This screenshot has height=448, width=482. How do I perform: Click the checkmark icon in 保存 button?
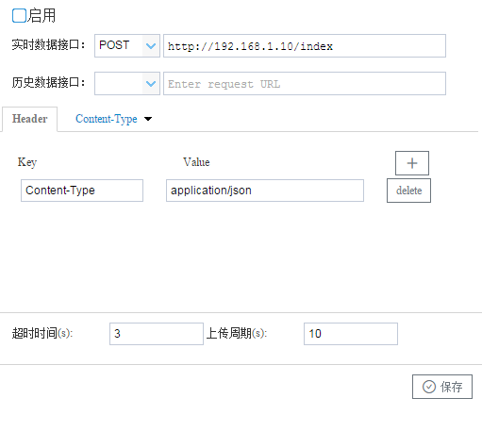[x=429, y=387]
